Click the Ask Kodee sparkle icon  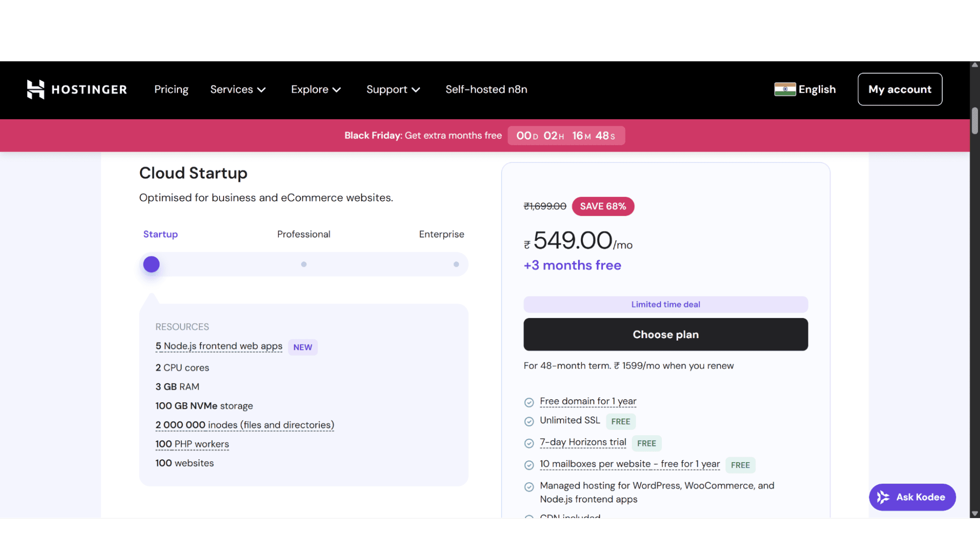[x=883, y=497]
